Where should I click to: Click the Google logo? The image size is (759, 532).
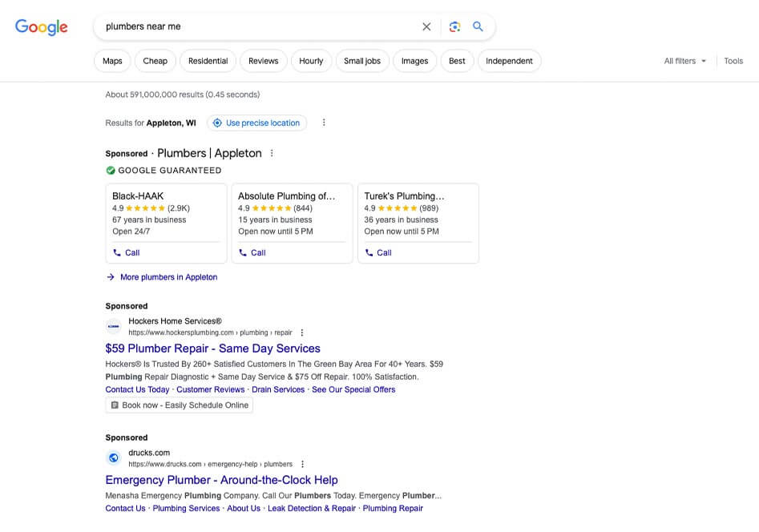tap(42, 26)
